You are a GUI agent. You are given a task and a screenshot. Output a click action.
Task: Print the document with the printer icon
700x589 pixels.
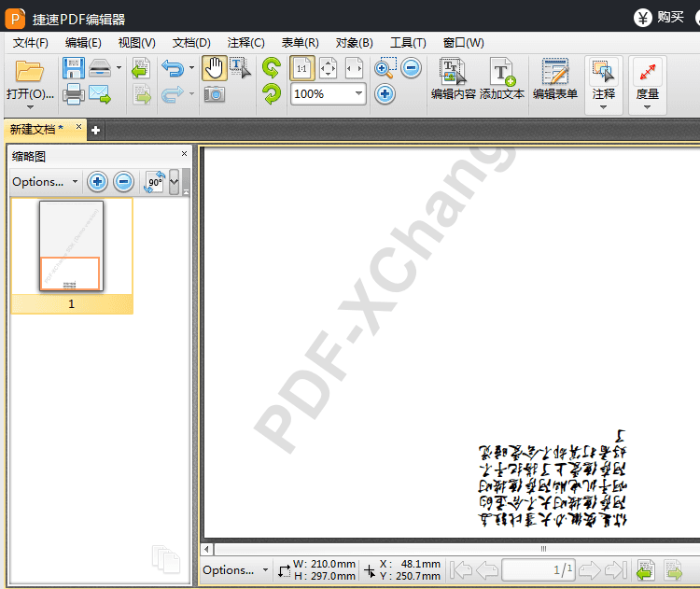tap(74, 94)
